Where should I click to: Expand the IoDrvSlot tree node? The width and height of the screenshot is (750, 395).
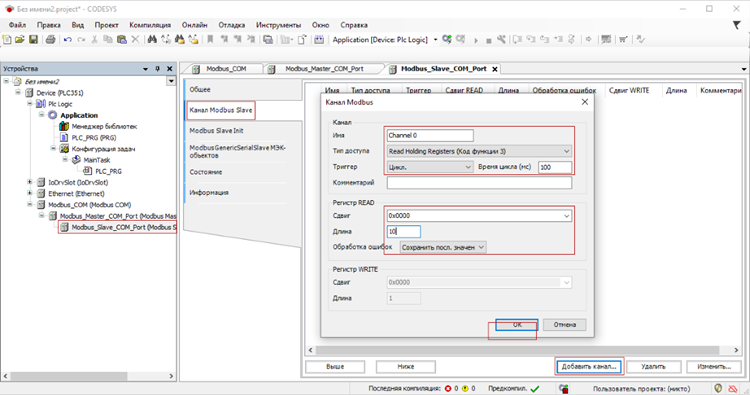(30, 182)
